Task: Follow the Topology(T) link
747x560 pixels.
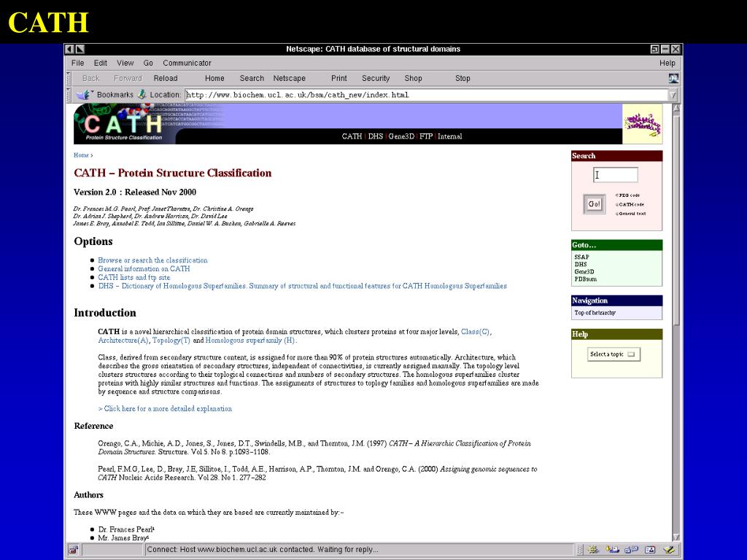Action: pos(171,340)
